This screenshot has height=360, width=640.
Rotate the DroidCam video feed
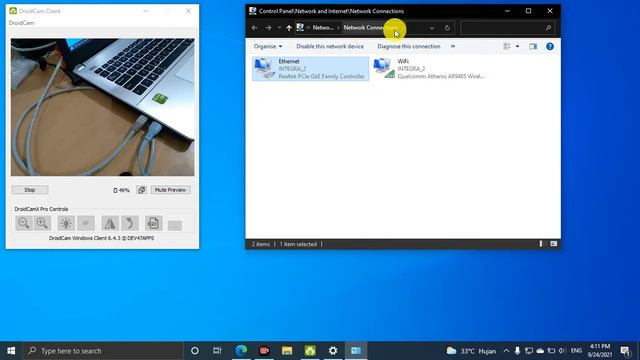(130, 223)
